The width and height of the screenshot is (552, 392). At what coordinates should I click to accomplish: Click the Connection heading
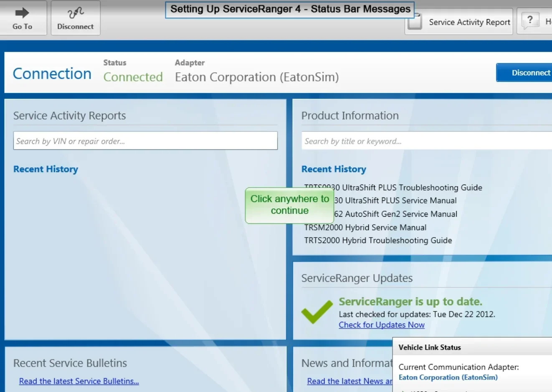(x=52, y=73)
